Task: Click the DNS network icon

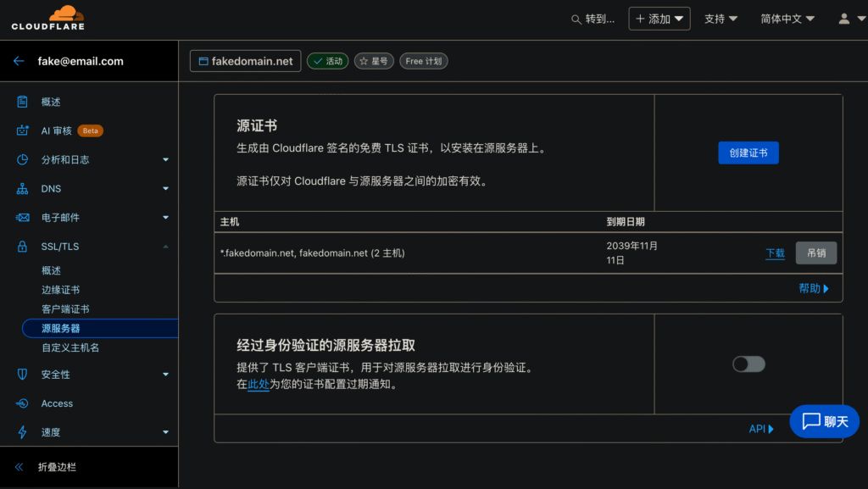Action: coord(23,188)
